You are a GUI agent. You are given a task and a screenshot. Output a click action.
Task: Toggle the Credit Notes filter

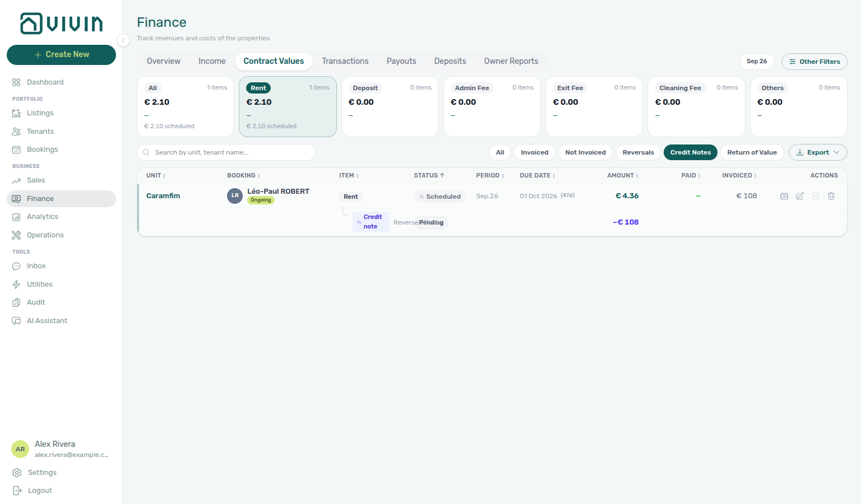click(x=691, y=152)
